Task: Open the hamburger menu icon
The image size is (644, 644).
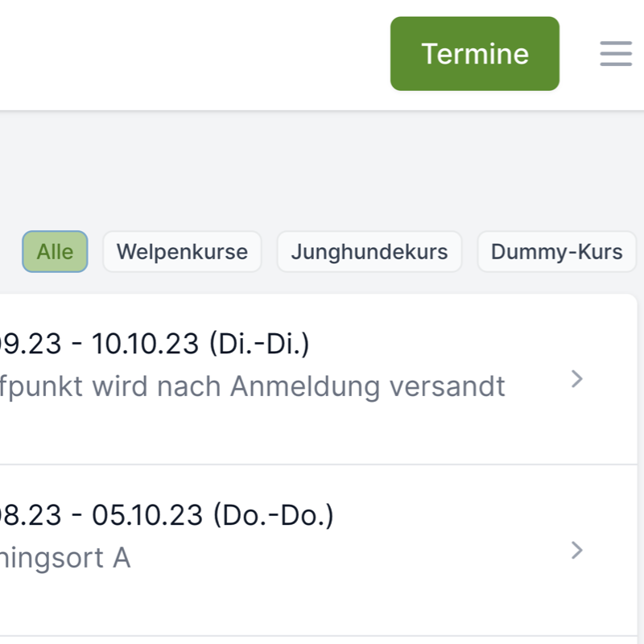Action: 615,53
